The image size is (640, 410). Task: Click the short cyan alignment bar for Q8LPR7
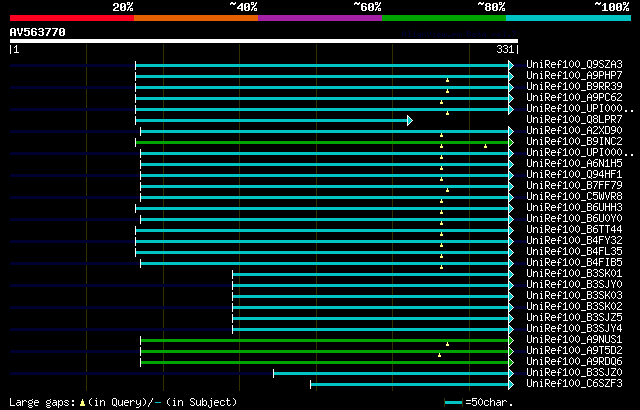click(271, 120)
